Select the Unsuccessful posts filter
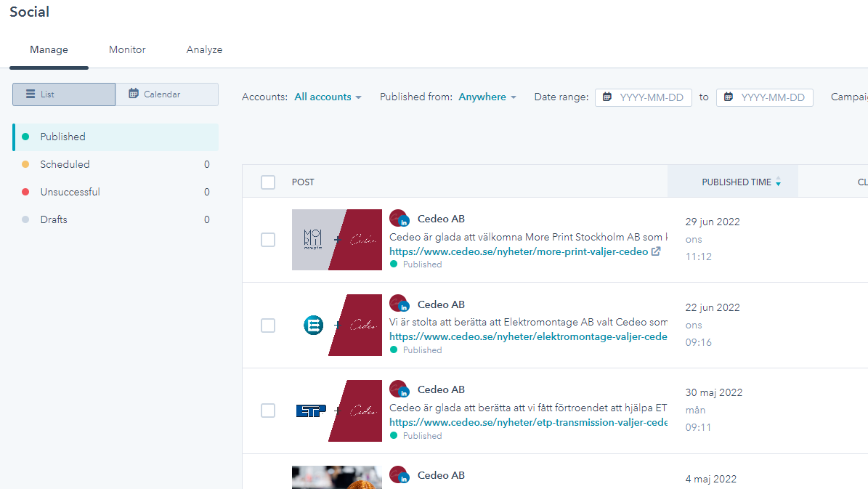 (115, 192)
